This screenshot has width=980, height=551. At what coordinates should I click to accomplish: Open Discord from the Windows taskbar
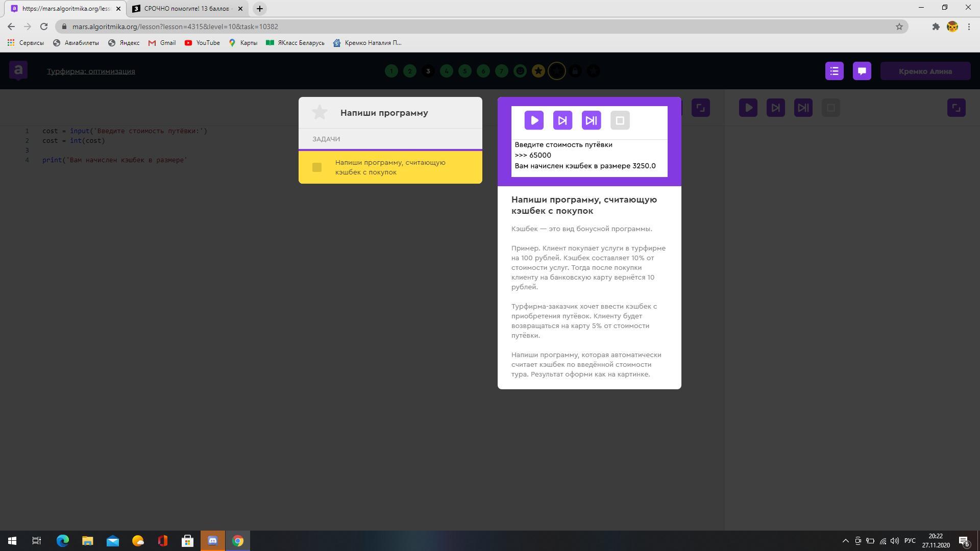pyautogui.click(x=213, y=540)
